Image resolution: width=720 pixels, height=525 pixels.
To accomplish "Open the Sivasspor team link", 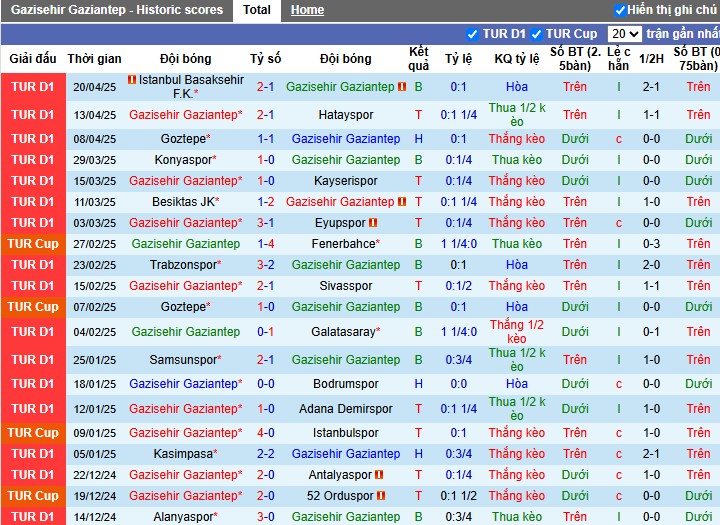I will tap(346, 286).
